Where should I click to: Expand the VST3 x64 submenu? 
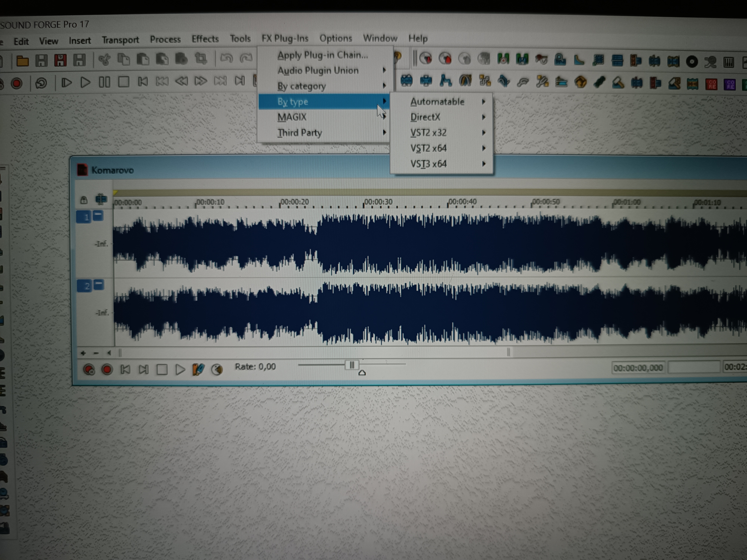(x=442, y=164)
